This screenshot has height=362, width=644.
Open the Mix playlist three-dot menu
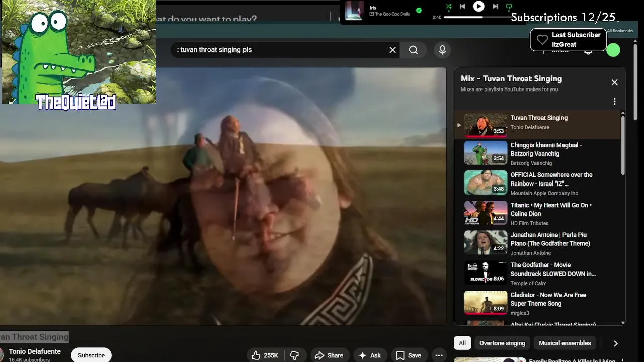click(x=614, y=102)
